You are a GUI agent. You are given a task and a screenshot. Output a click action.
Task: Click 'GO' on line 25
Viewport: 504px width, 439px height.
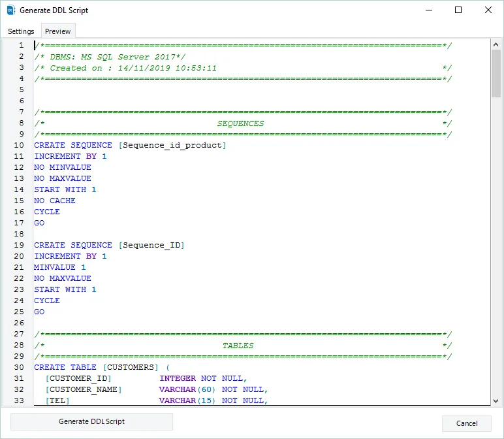tap(39, 312)
